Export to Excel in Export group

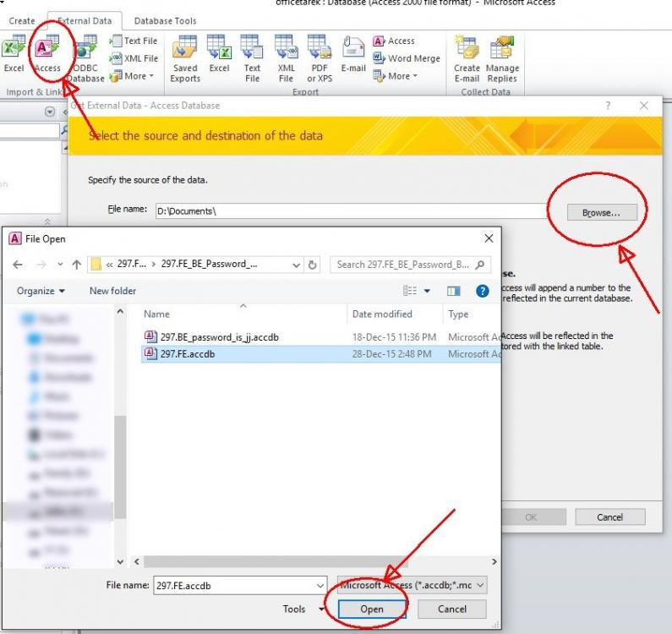coord(219,53)
